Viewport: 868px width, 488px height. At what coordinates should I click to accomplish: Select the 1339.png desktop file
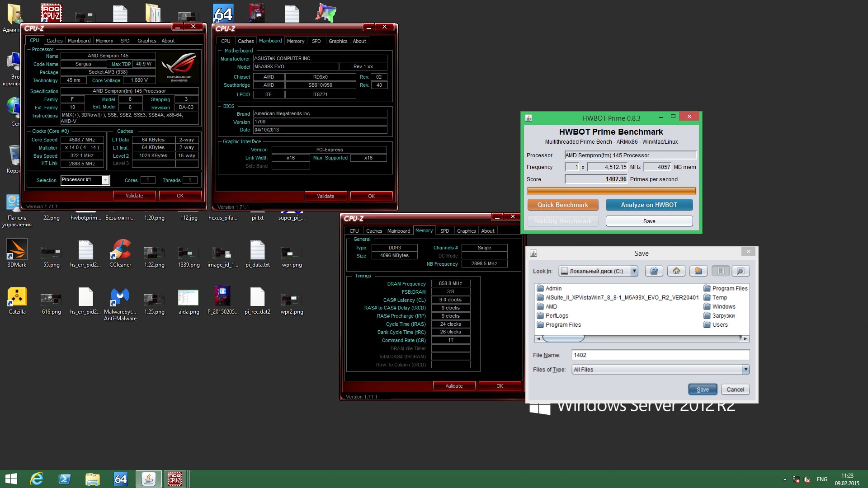coord(189,256)
